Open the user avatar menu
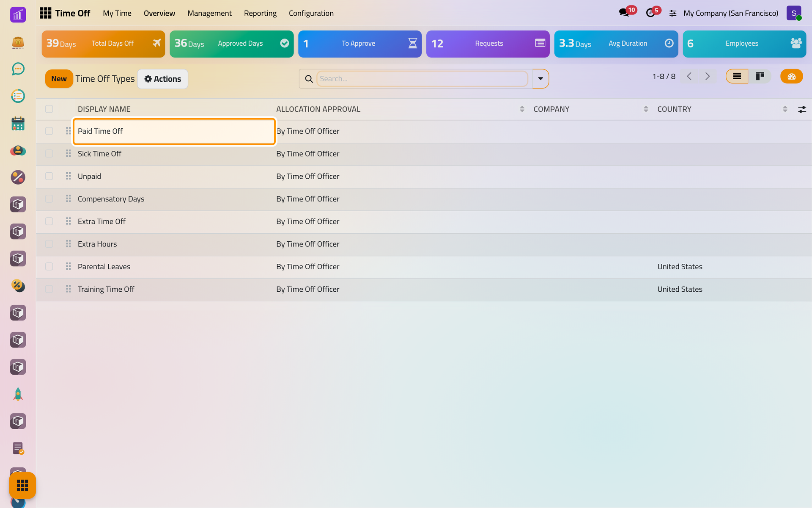 pos(794,13)
